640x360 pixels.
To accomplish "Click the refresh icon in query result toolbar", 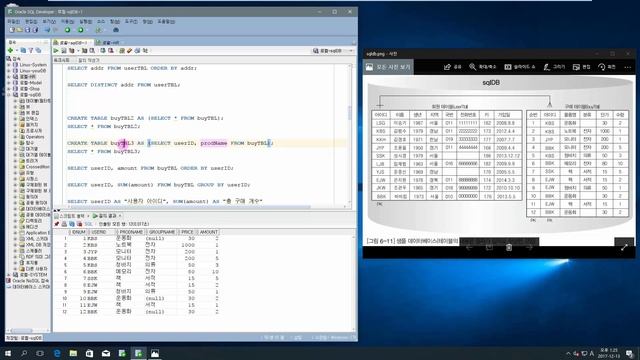I will (72, 224).
